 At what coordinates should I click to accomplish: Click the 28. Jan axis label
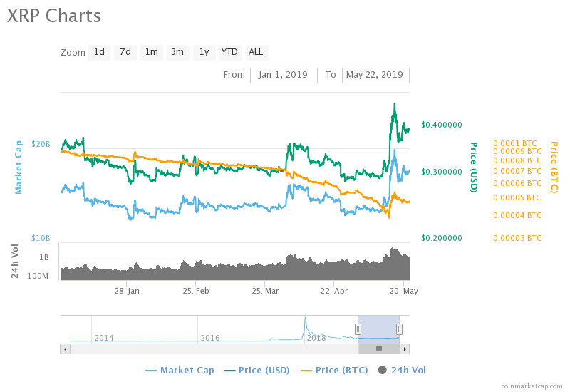pos(127,291)
